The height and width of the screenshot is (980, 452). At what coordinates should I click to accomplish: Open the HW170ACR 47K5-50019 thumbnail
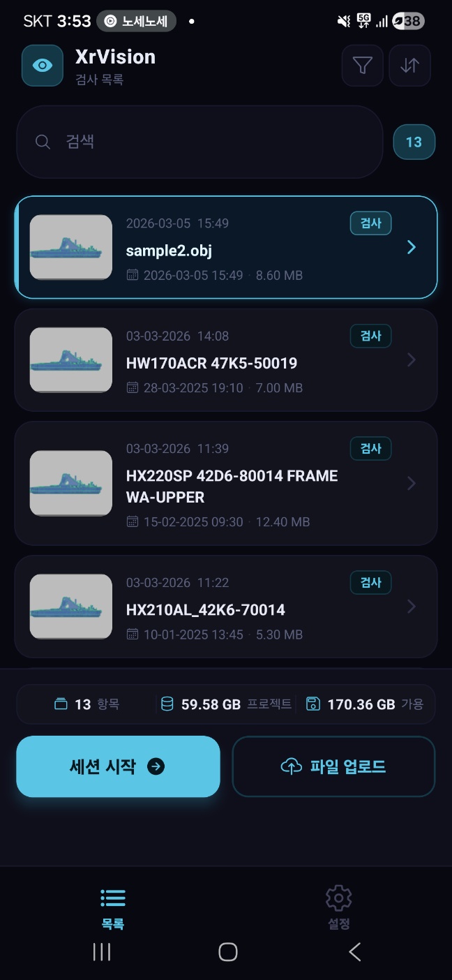(x=70, y=359)
